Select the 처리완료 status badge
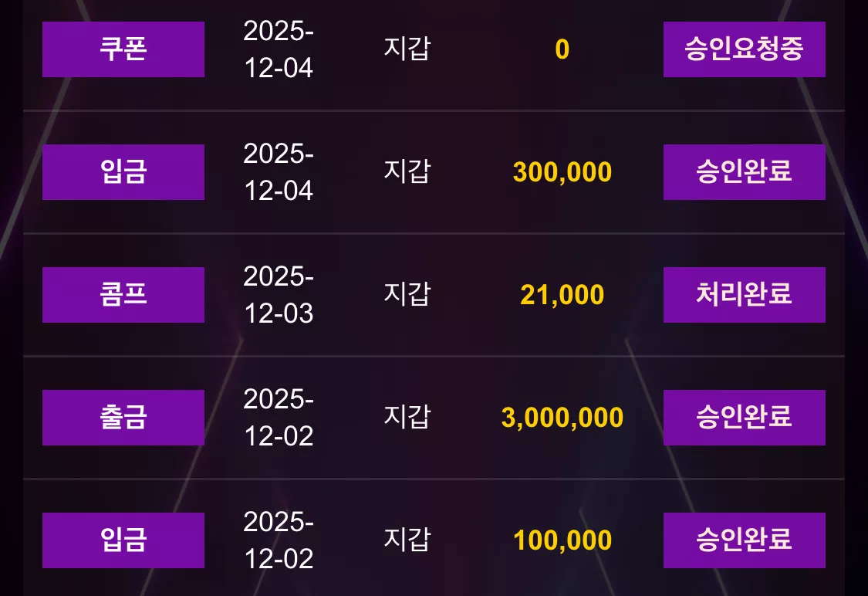Image resolution: width=868 pixels, height=596 pixels. (x=744, y=295)
